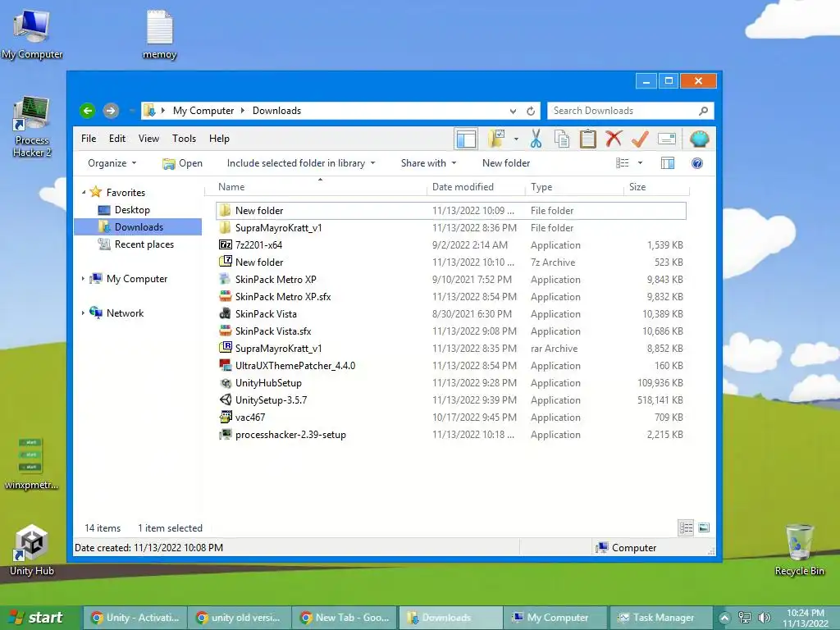The width and height of the screenshot is (840, 630).
Task: Switch to Task Manager taskbar button
Action: coord(662,618)
